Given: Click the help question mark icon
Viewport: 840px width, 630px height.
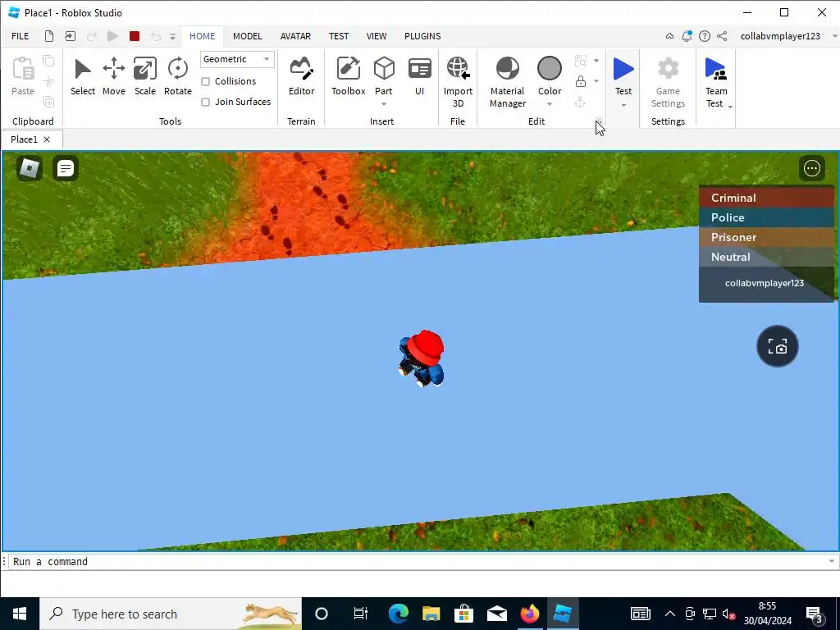Looking at the screenshot, I should [705, 36].
